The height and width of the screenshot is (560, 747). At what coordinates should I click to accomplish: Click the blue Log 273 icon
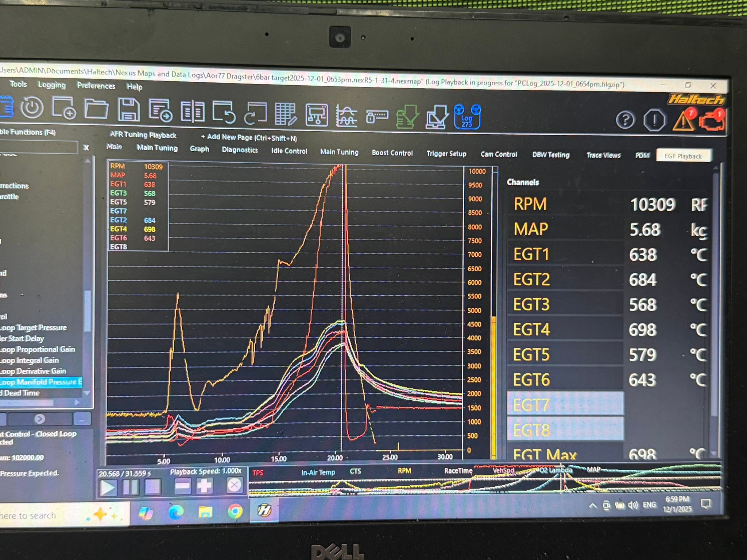[x=467, y=117]
